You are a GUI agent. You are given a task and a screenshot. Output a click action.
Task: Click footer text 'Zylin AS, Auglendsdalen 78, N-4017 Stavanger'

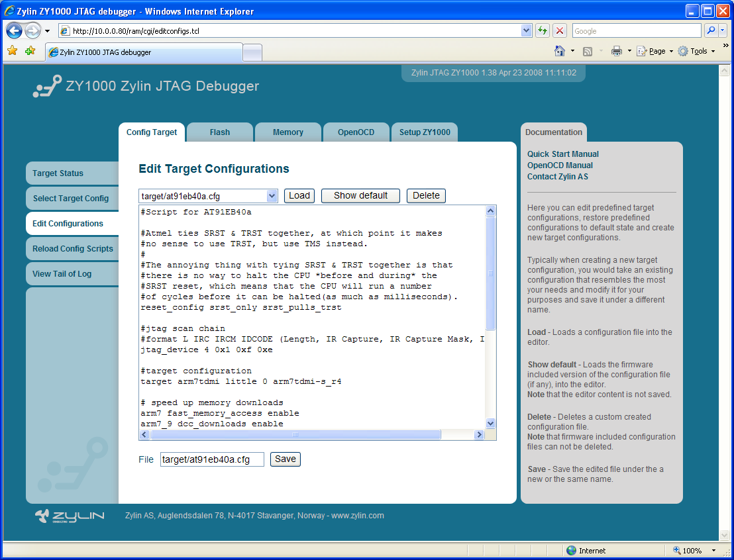coord(210,516)
